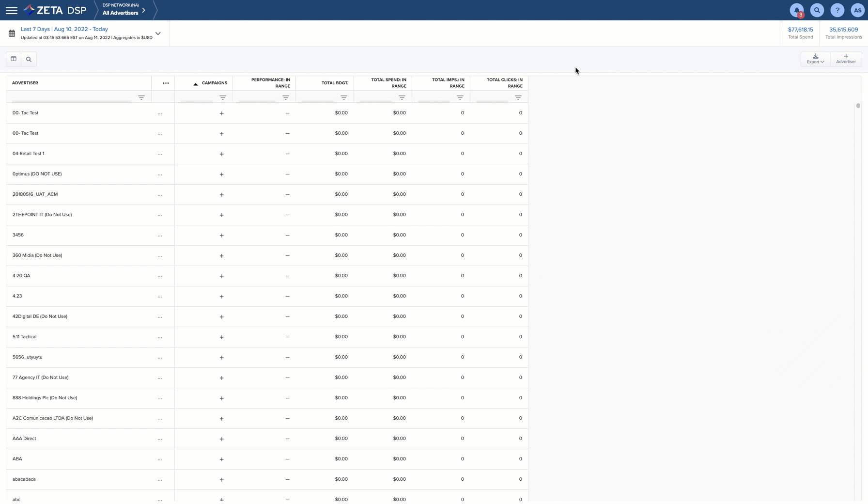Open the notifications bell
The width and height of the screenshot is (868, 504).
click(797, 10)
